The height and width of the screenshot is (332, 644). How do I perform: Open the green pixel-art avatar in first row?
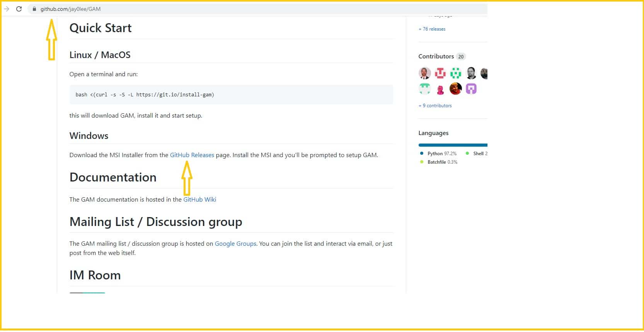455,73
